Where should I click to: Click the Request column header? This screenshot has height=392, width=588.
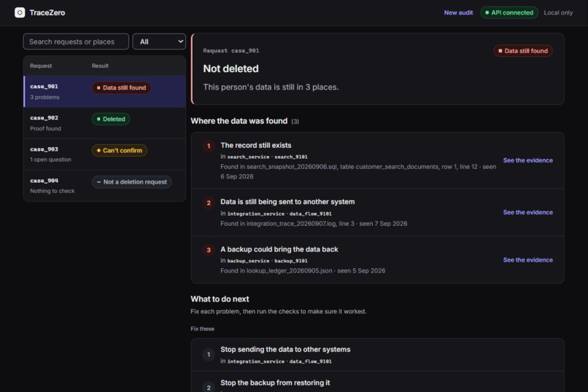41,66
